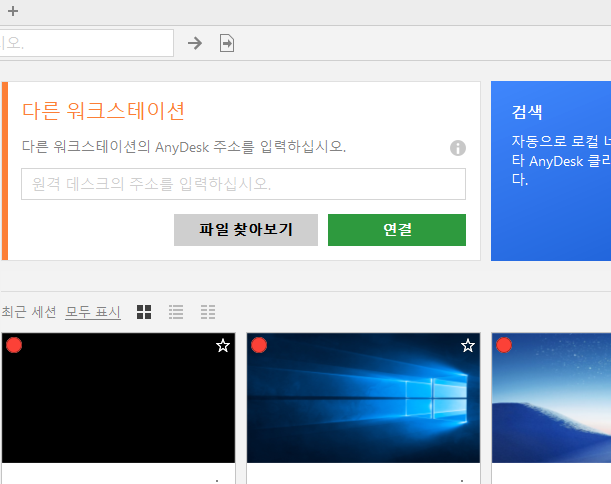This screenshot has width=611, height=484.
Task: Click the 모두 표시 link
Action: point(93,312)
